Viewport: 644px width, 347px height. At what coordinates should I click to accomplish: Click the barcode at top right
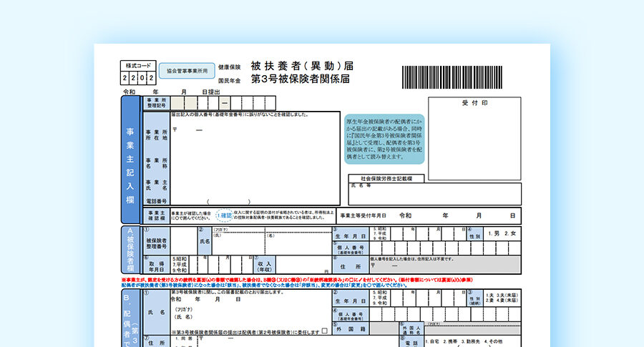tap(467, 77)
